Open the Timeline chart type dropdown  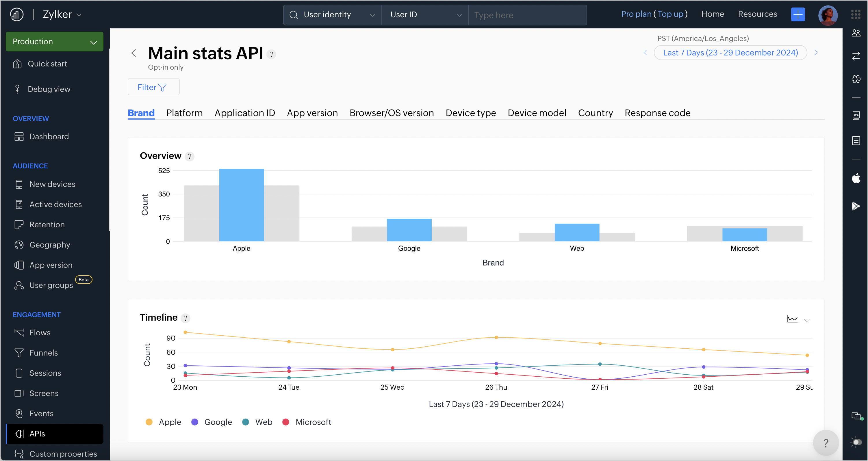[x=807, y=320]
